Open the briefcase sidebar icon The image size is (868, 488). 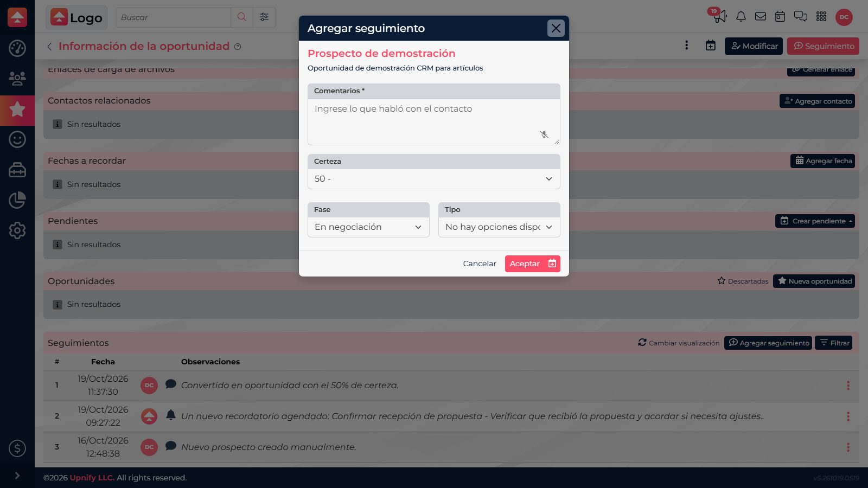point(17,170)
